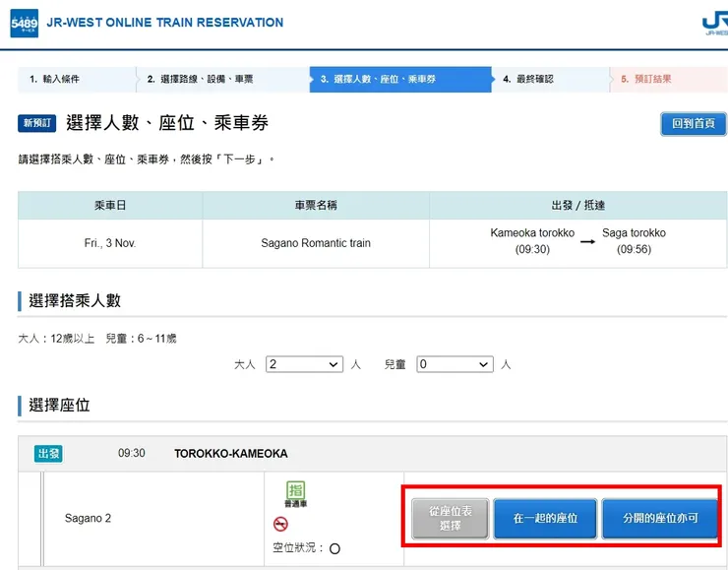Click the age note 大人:12歲以上
This screenshot has width=728, height=570.
(x=56, y=339)
